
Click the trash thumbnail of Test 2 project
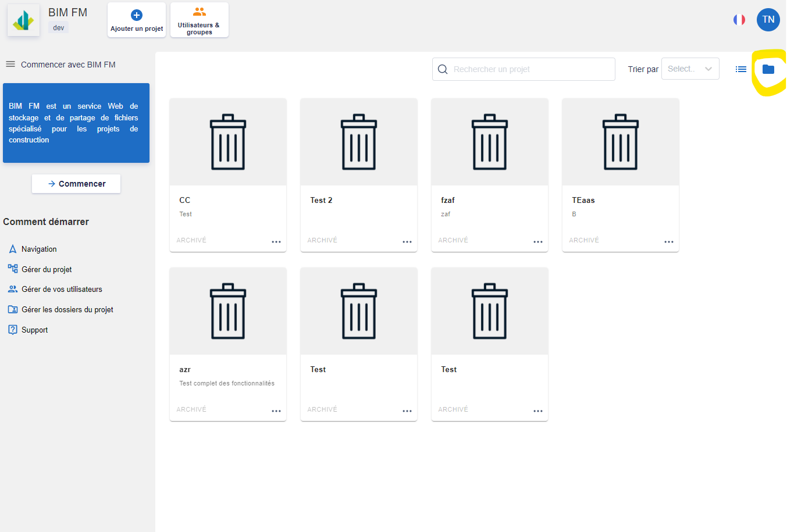point(359,142)
